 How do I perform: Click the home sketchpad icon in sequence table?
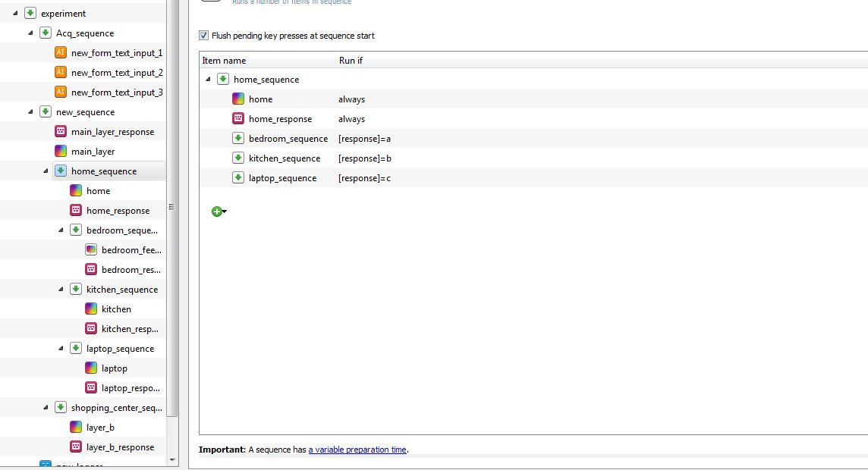pyautogui.click(x=238, y=99)
